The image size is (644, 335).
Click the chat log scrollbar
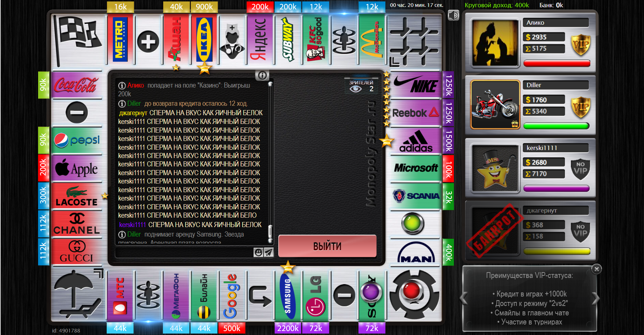click(x=270, y=162)
